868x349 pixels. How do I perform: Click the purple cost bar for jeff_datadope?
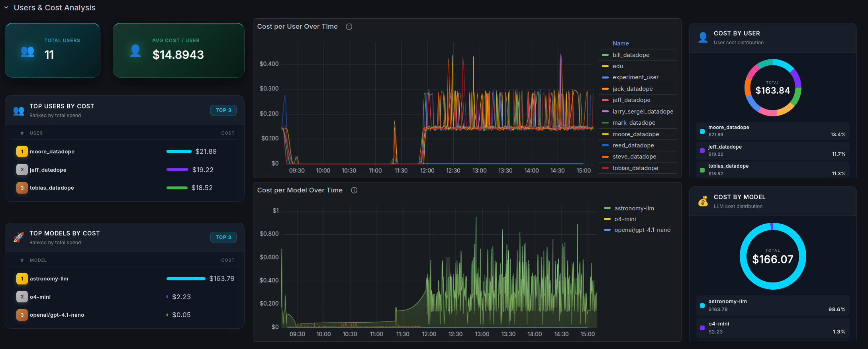coord(177,170)
